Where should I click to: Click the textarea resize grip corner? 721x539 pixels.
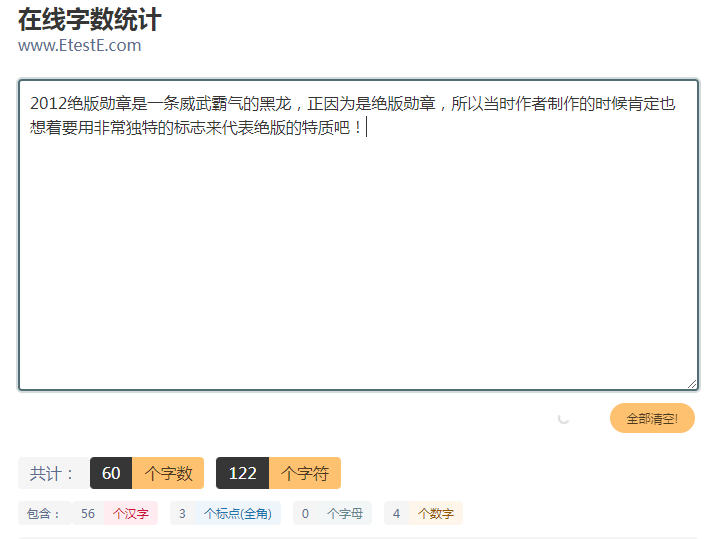(692, 384)
